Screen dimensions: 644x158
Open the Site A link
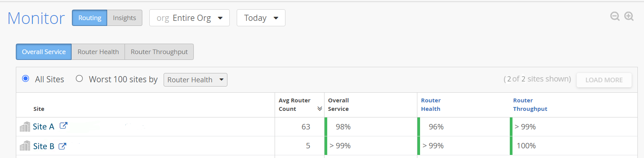(x=43, y=127)
